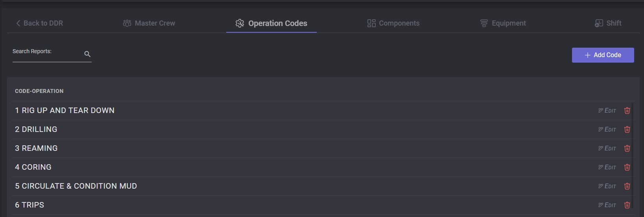Click trash icon for REAMING row

(x=627, y=148)
